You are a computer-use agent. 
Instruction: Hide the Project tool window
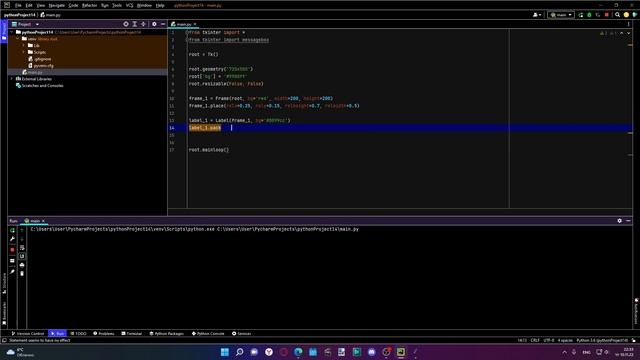click(163, 24)
